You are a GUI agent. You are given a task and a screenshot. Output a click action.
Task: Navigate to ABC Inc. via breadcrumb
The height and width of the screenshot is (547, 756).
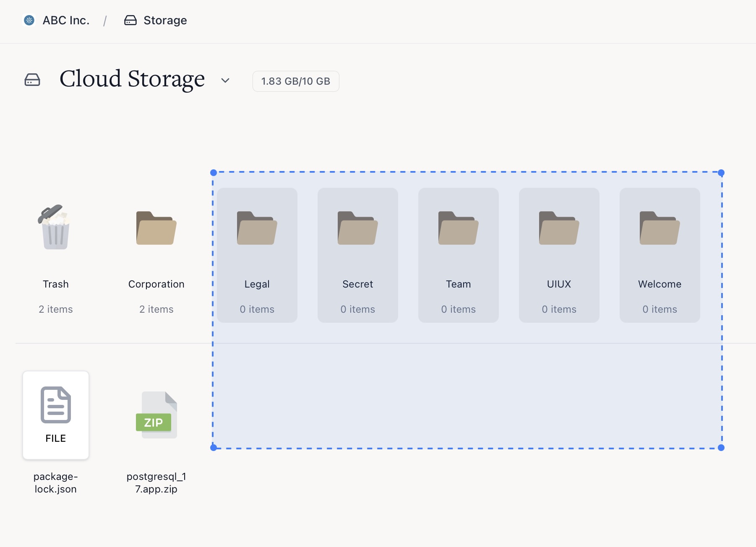click(x=65, y=20)
